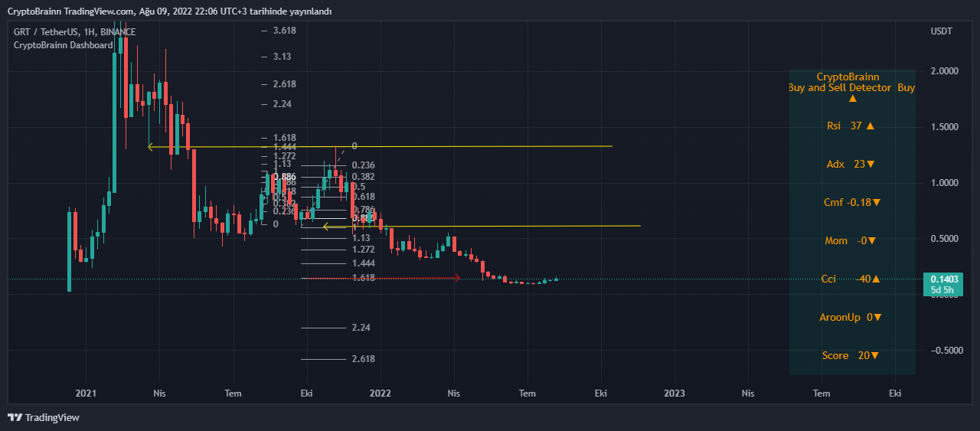Click the 3.13 Fibonacci level label

tap(282, 57)
